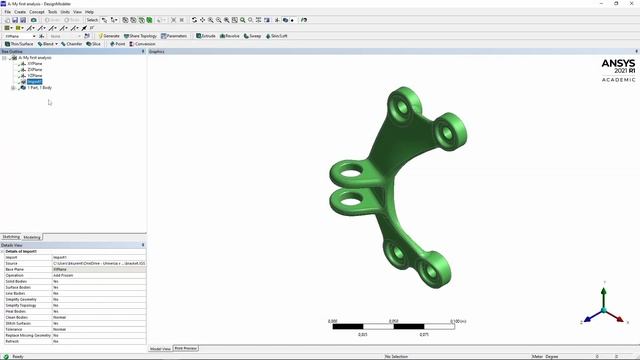
Task: Select YZPlane in the tree
Action: [35, 76]
